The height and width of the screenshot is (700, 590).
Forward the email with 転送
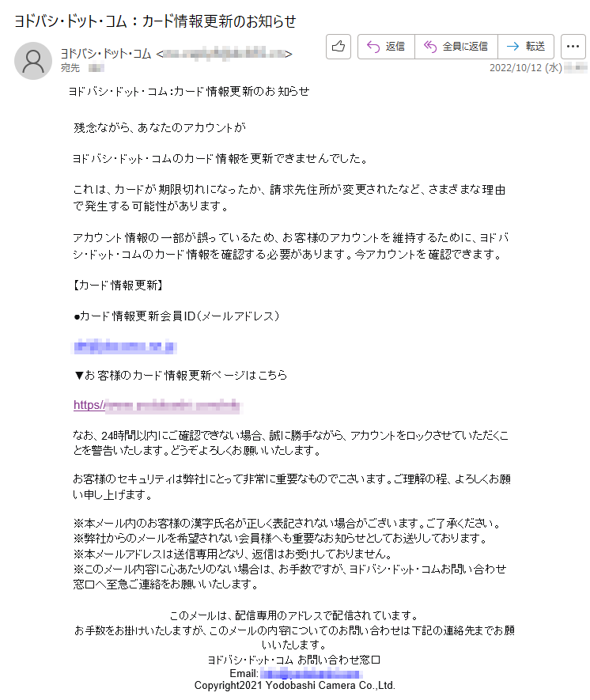526,47
